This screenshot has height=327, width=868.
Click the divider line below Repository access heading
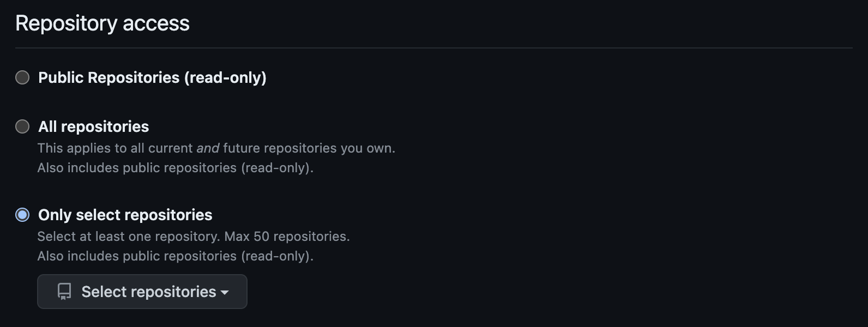point(433,48)
